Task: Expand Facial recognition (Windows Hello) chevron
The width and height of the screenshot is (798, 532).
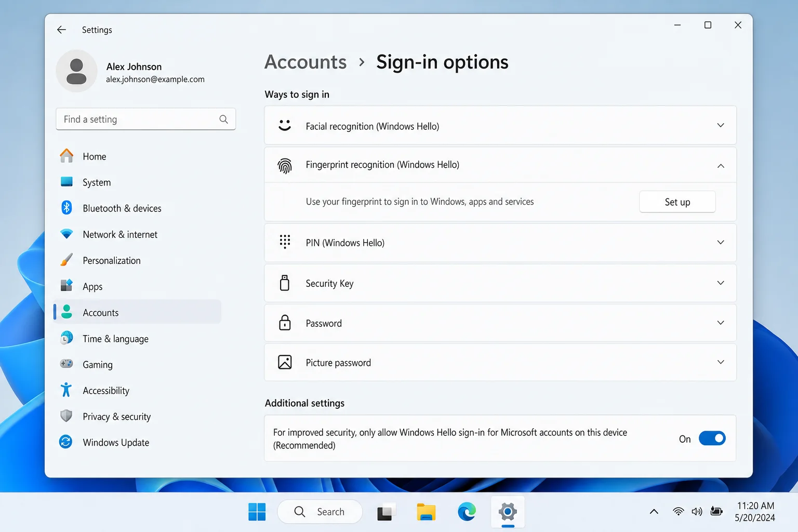Action: [x=721, y=125]
